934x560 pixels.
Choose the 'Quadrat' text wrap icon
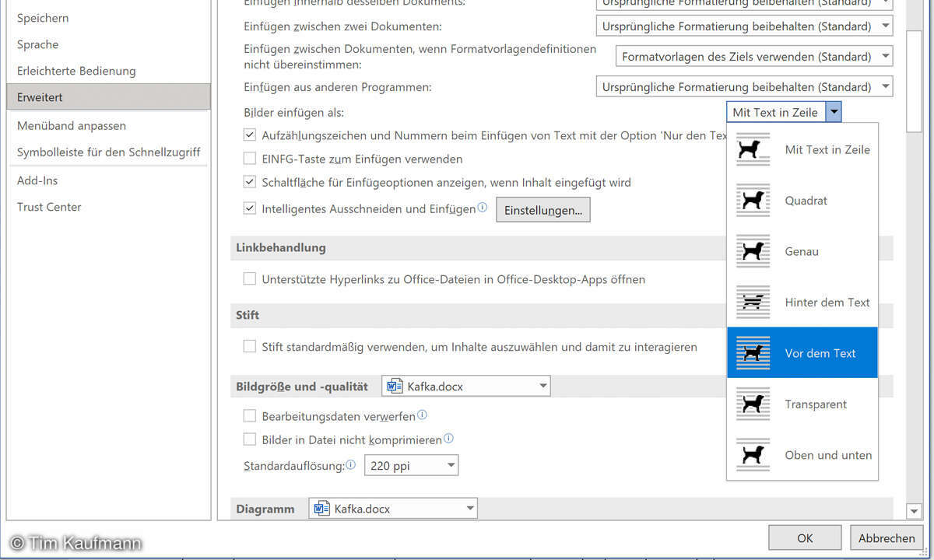point(752,201)
